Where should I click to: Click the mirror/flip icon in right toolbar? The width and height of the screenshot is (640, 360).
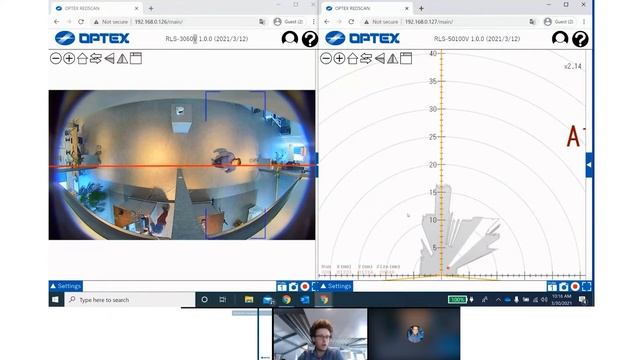[x=393, y=58]
